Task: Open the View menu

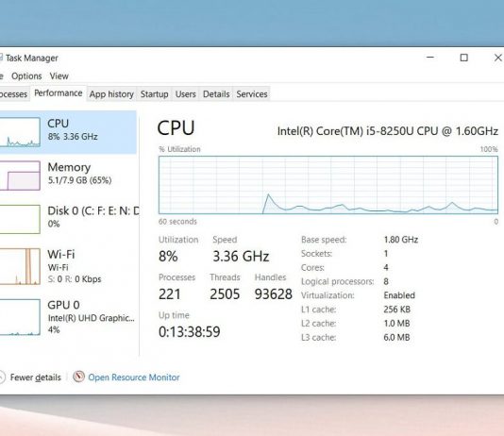Action: click(x=59, y=76)
